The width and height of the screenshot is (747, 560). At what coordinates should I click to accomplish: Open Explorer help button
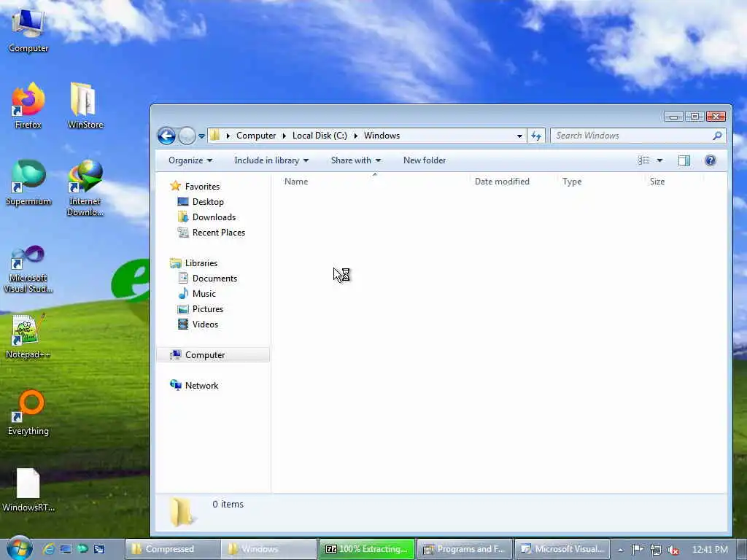[x=711, y=160]
